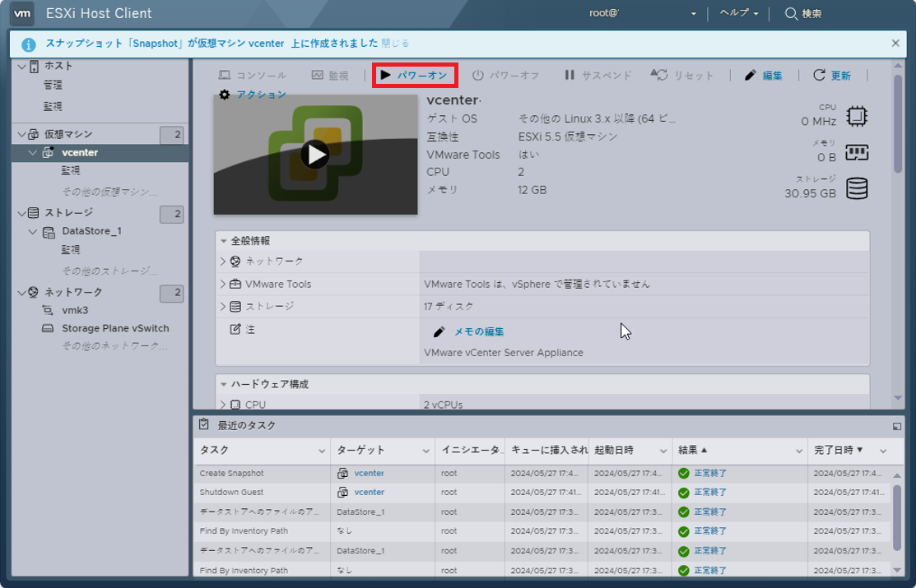Click the Power On play icon

tap(385, 76)
